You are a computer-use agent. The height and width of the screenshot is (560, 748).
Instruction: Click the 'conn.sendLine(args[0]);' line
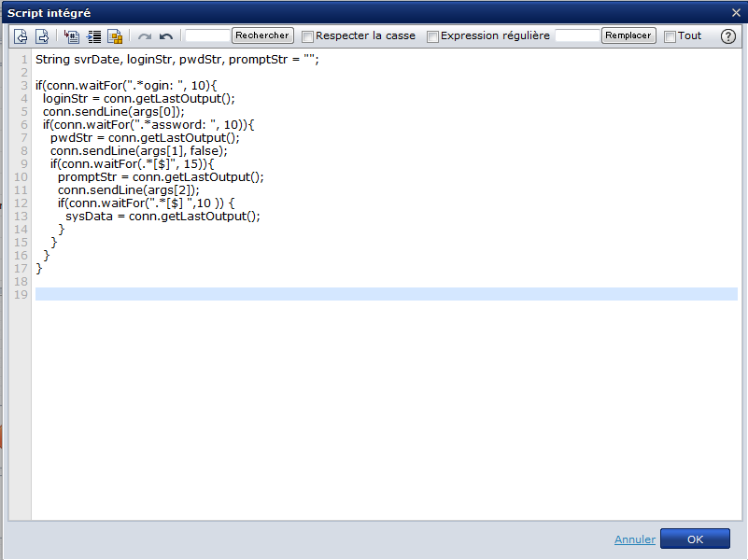(x=114, y=111)
